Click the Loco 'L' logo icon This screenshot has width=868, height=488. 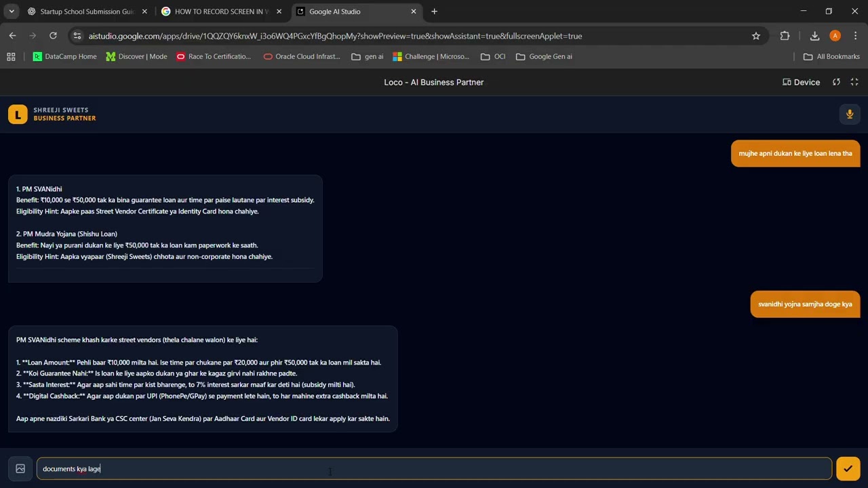(18, 115)
